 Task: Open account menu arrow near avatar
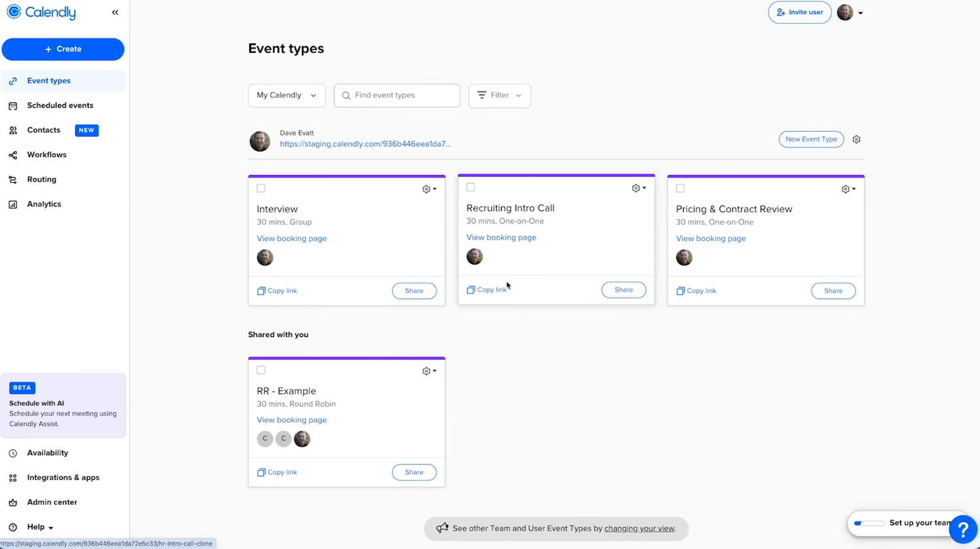coord(860,13)
